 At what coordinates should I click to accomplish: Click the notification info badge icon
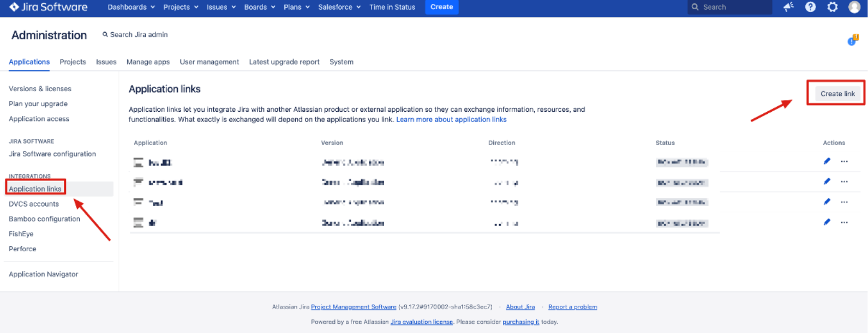click(853, 40)
